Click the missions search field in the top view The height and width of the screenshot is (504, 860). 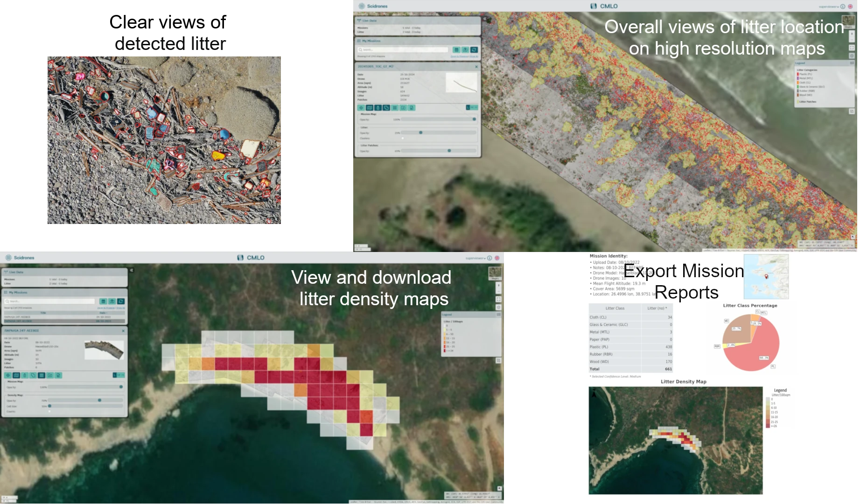(x=403, y=50)
